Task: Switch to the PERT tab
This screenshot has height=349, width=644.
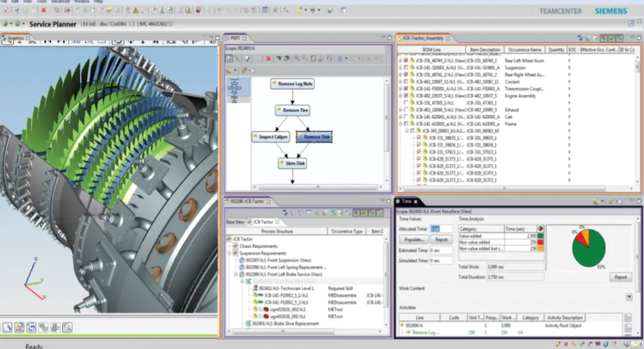Action: pyautogui.click(x=233, y=38)
